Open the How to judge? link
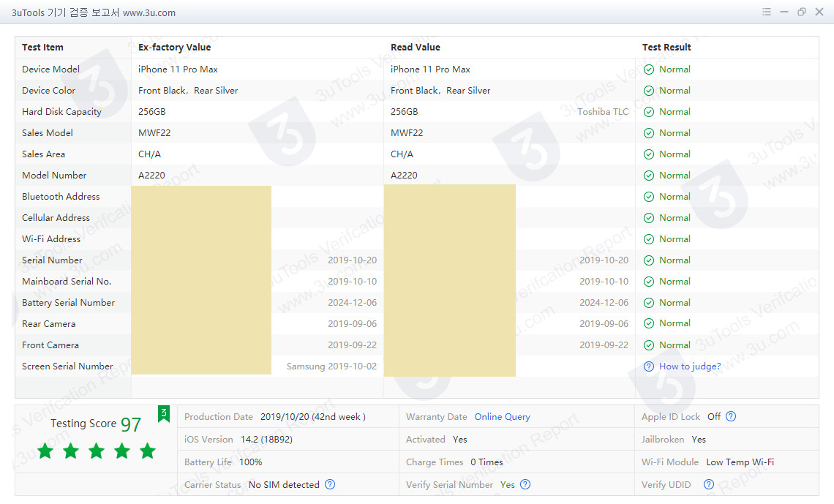834x504 pixels. pos(690,366)
